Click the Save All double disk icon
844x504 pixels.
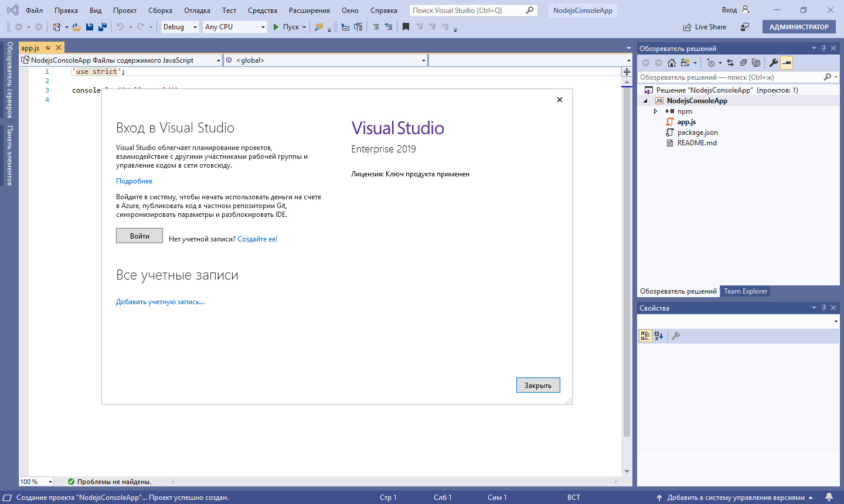(103, 27)
